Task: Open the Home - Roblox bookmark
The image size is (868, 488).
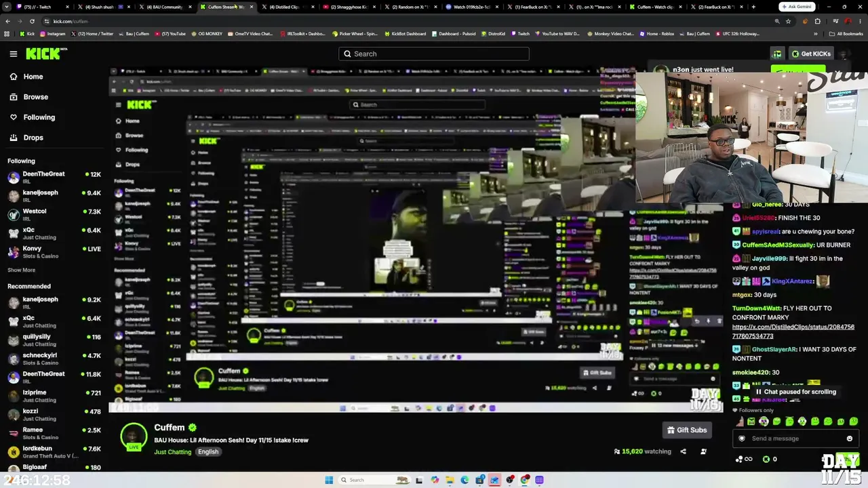Action: (656, 33)
